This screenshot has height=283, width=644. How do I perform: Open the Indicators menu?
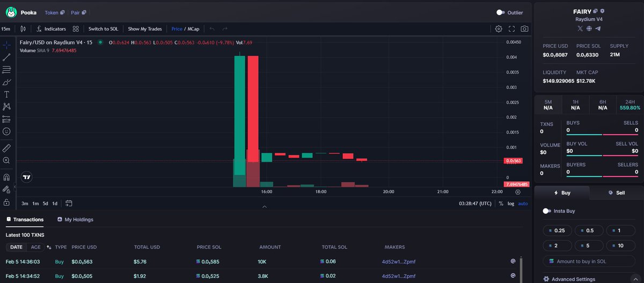coord(51,28)
